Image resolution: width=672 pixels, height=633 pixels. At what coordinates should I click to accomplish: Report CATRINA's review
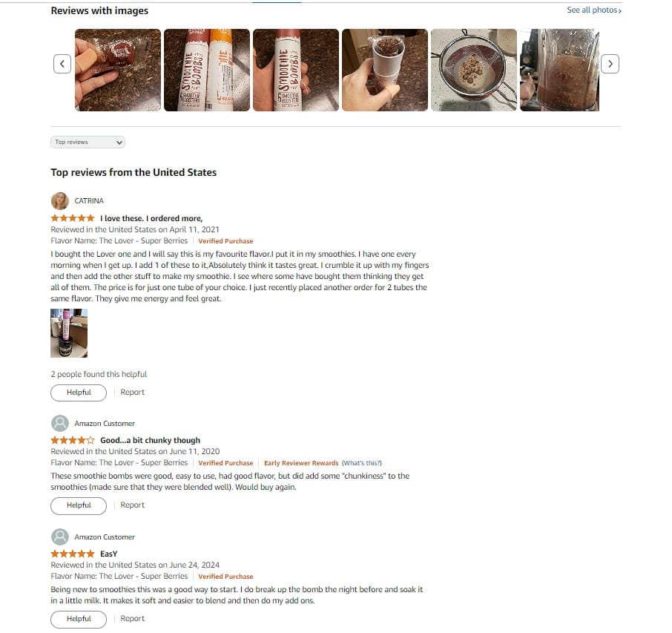click(133, 392)
